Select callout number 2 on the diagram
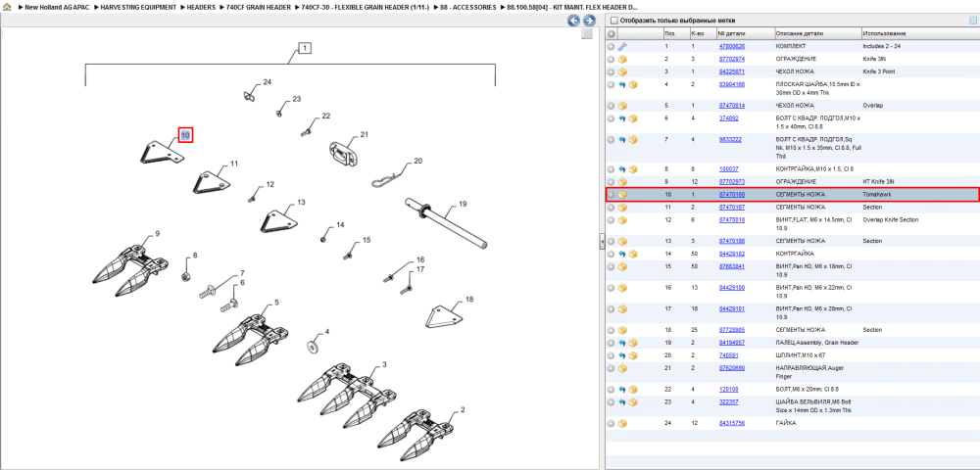980x470 pixels. pos(463,410)
